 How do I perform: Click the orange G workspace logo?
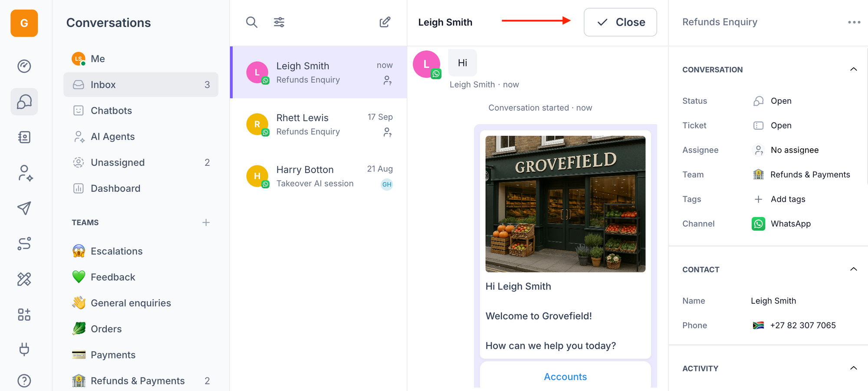pyautogui.click(x=24, y=23)
